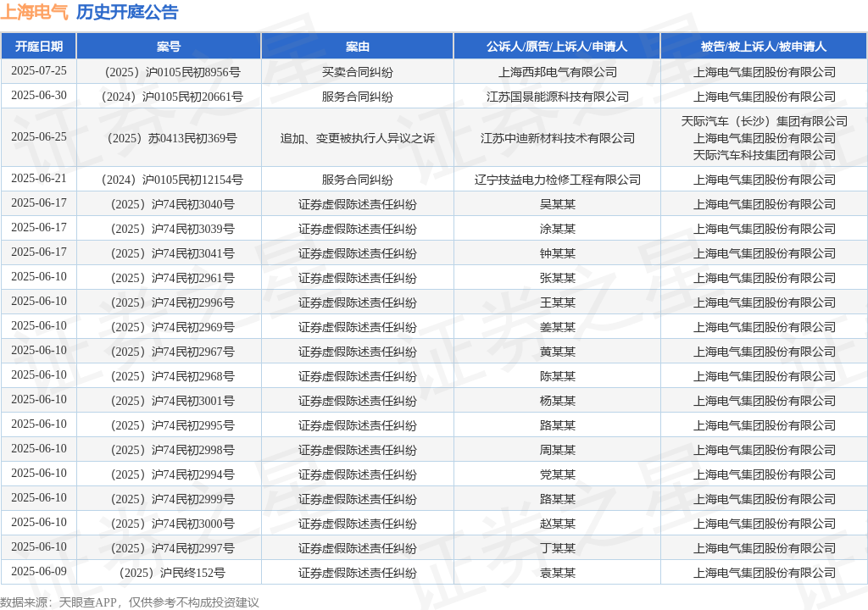Click plaintiff 陈某某

pos(558,376)
